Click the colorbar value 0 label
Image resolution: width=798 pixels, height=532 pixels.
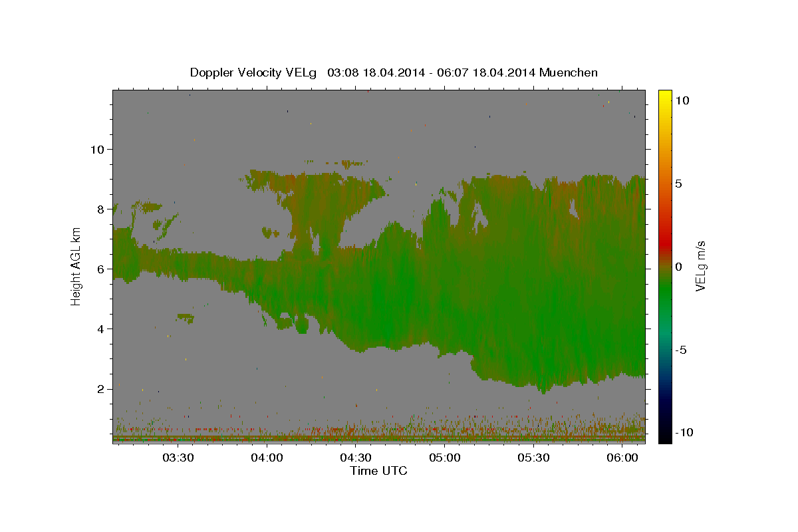point(679,267)
